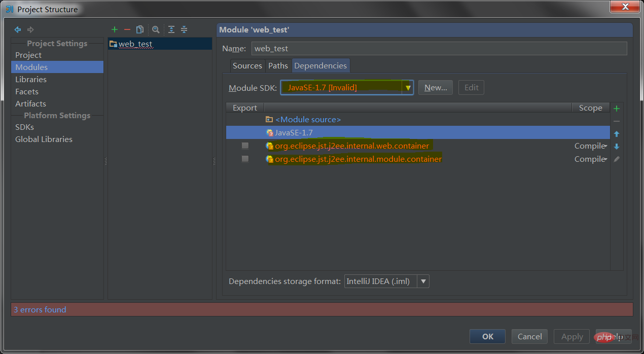Viewport: 644px width, 354px height.
Task: Change scope of the web.container dependency
Action: tap(591, 146)
